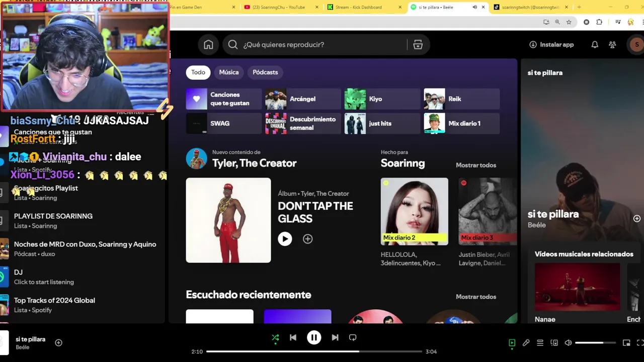This screenshot has width=644, height=362.
Task: Open the lyrics microphone icon
Action: coord(526,343)
